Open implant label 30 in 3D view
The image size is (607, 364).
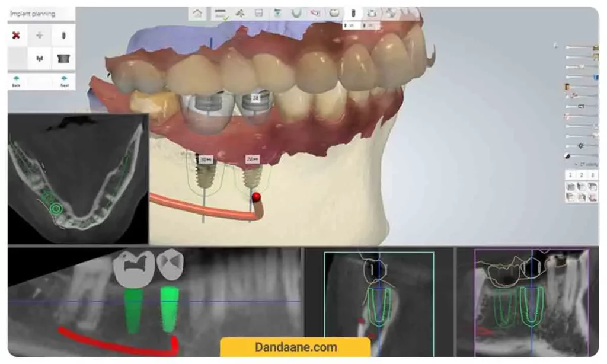(x=205, y=160)
